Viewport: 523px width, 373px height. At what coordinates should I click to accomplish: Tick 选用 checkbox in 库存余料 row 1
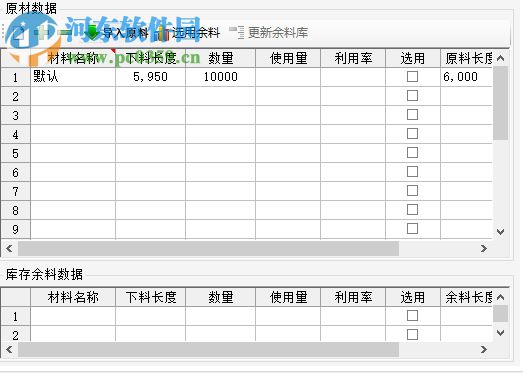click(412, 316)
